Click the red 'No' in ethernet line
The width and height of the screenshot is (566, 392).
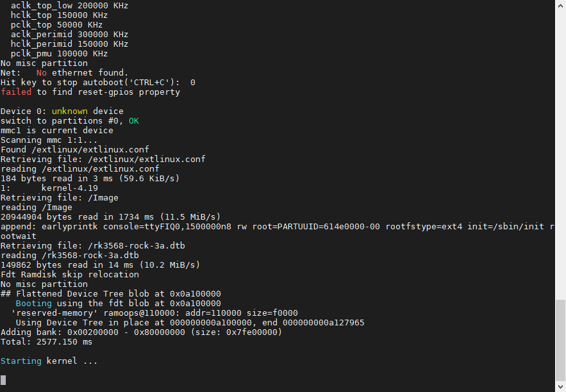point(41,73)
